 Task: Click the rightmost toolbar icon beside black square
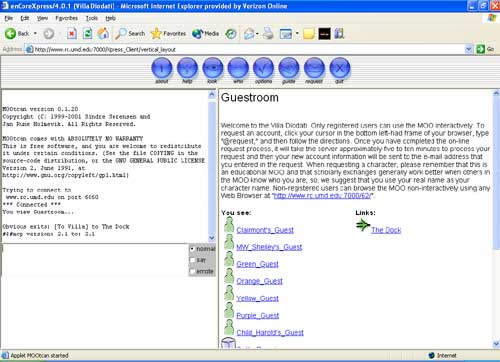coord(339,34)
